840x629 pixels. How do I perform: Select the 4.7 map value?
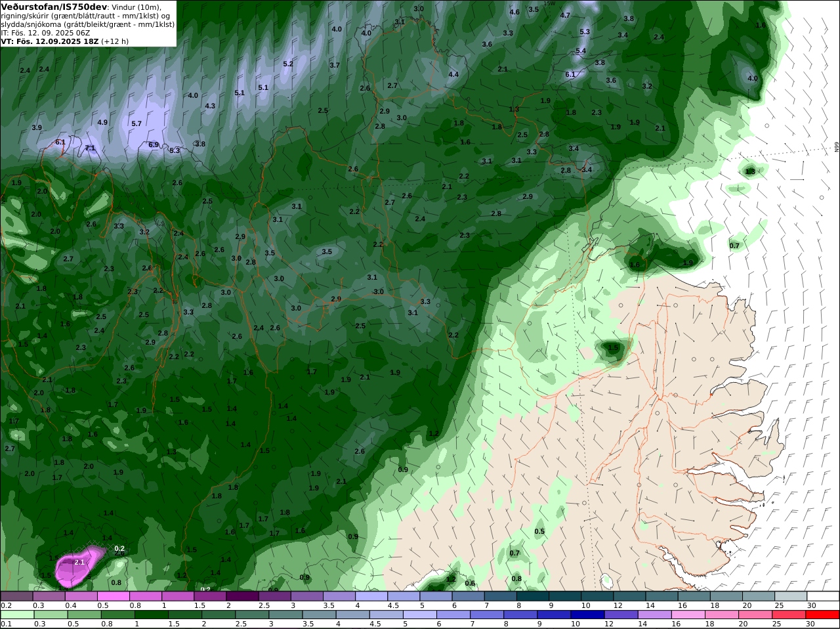[x=565, y=15]
